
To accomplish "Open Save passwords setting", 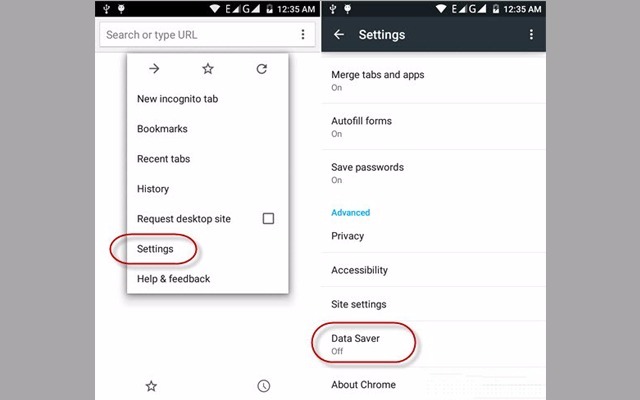I will [x=433, y=173].
